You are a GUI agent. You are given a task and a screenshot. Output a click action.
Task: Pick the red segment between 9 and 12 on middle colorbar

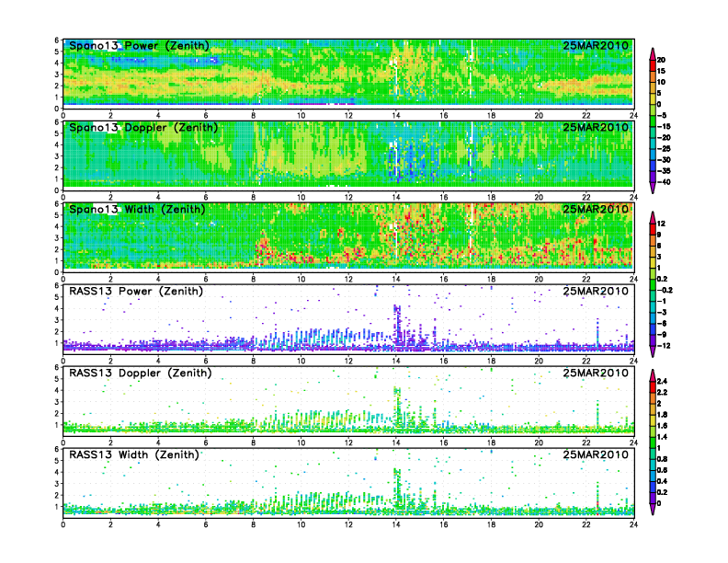[653, 229]
